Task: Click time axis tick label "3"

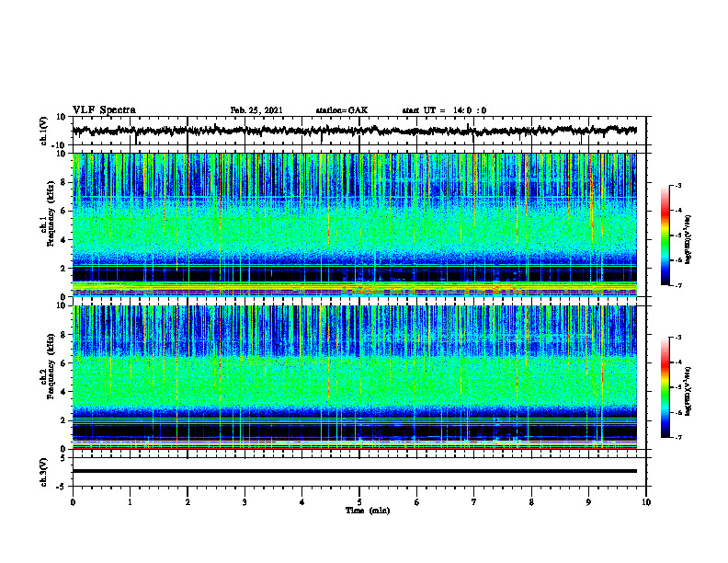Action: [x=245, y=502]
